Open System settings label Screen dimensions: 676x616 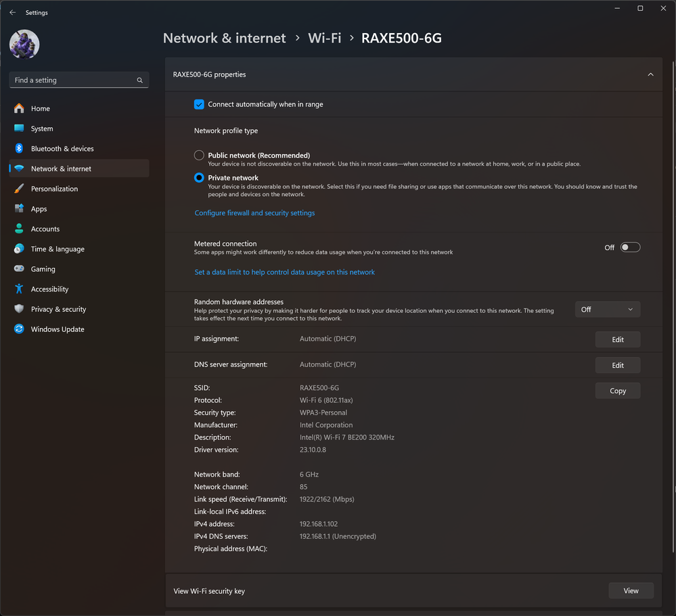pos(42,128)
